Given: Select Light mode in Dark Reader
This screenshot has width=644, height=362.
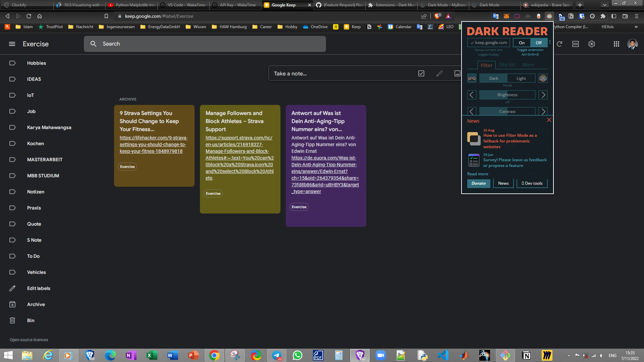Looking at the screenshot, I should (x=521, y=78).
